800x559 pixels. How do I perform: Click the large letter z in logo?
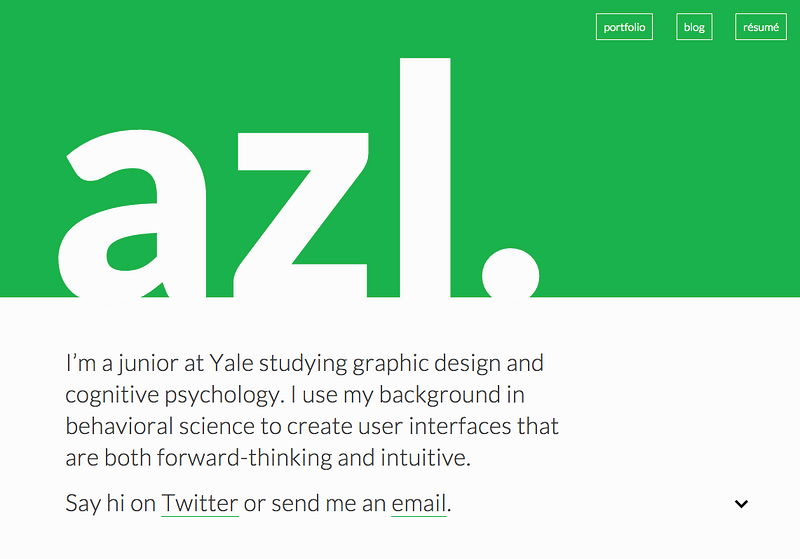[301, 215]
